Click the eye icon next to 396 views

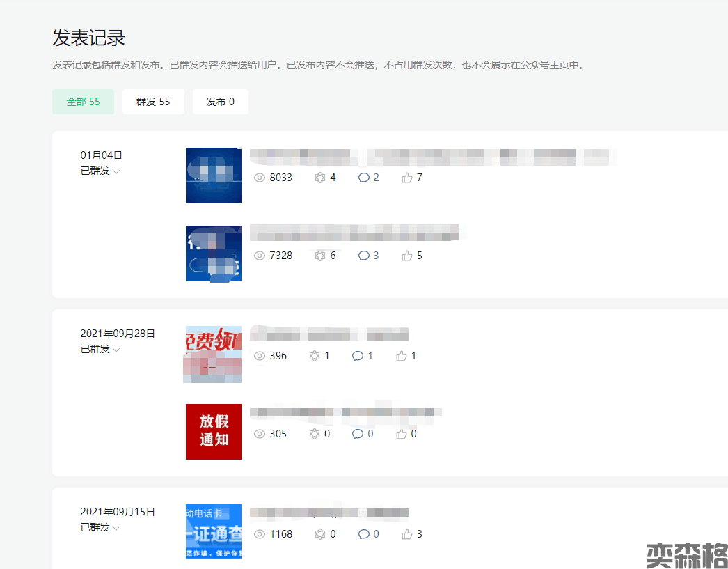[260, 356]
